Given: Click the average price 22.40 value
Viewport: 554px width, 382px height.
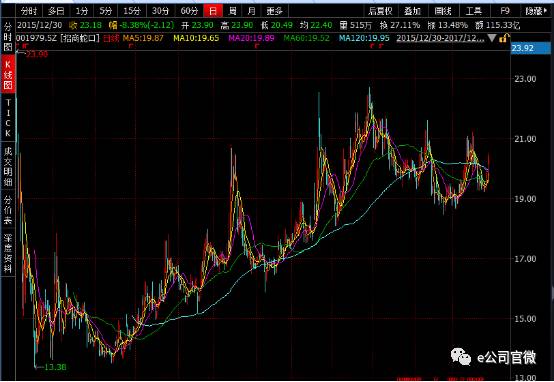Looking at the screenshot, I should (321, 25).
